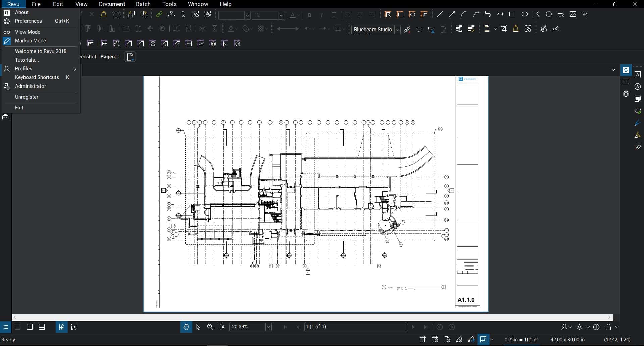Image resolution: width=644 pixels, height=346 pixels.
Task: Open the Studio panel on the right sidebar
Action: point(626,70)
